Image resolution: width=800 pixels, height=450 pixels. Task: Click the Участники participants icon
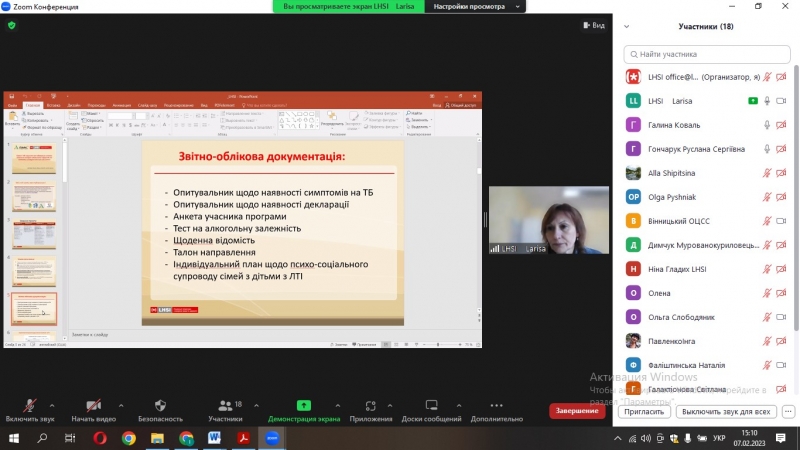[224, 405]
